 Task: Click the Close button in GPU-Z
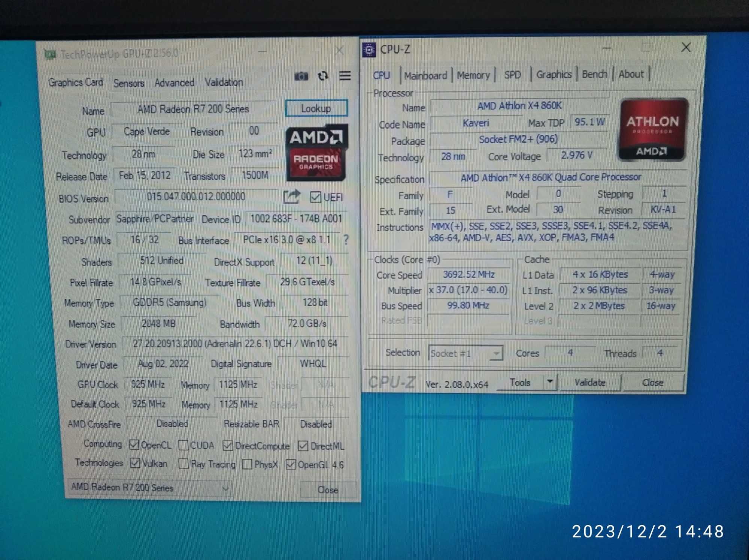tap(328, 490)
